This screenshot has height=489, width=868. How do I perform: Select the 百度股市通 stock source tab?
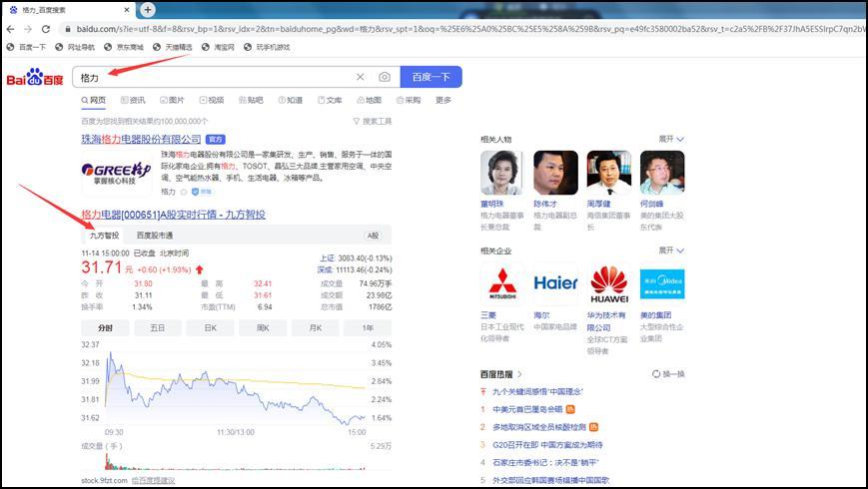155,236
